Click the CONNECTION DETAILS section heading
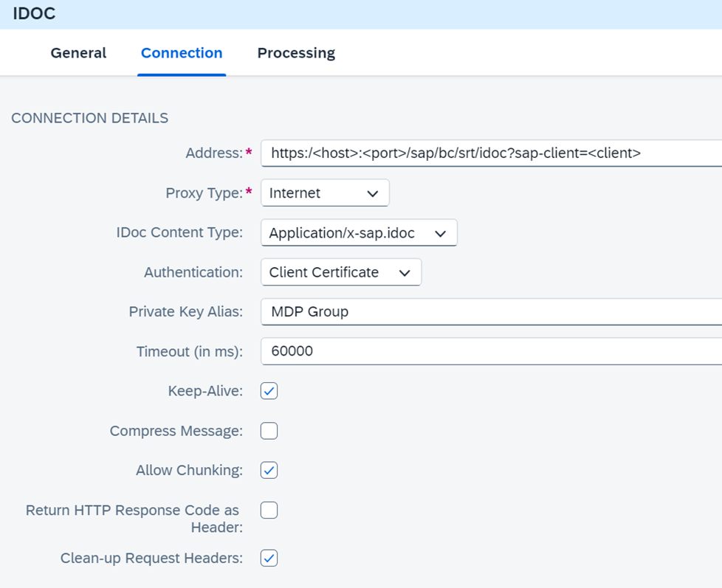Screen dimensions: 722x588 pos(89,118)
